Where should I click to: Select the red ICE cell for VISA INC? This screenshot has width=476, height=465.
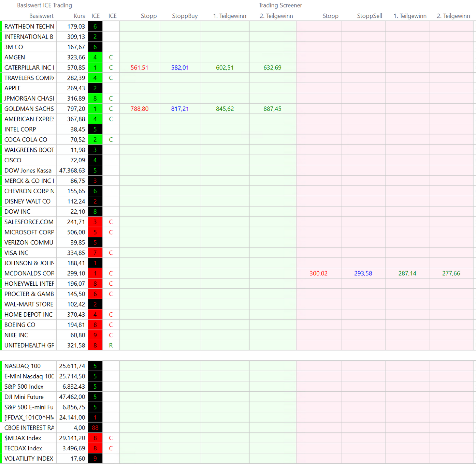click(95, 253)
